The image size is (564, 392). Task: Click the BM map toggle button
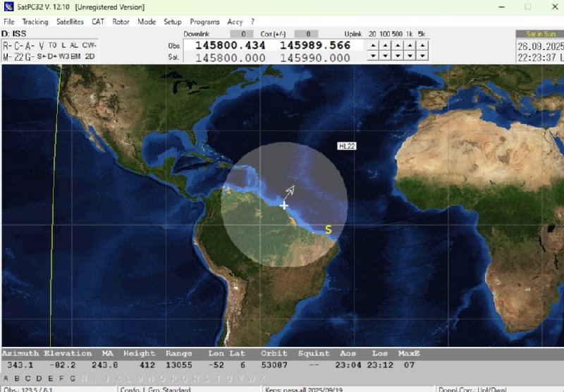pyautogui.click(x=75, y=56)
